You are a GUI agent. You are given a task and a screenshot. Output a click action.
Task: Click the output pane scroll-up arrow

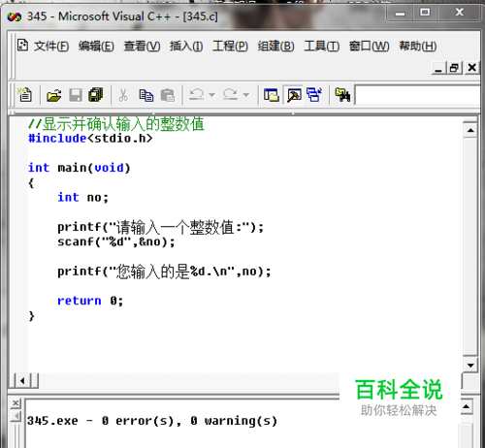coord(466,406)
